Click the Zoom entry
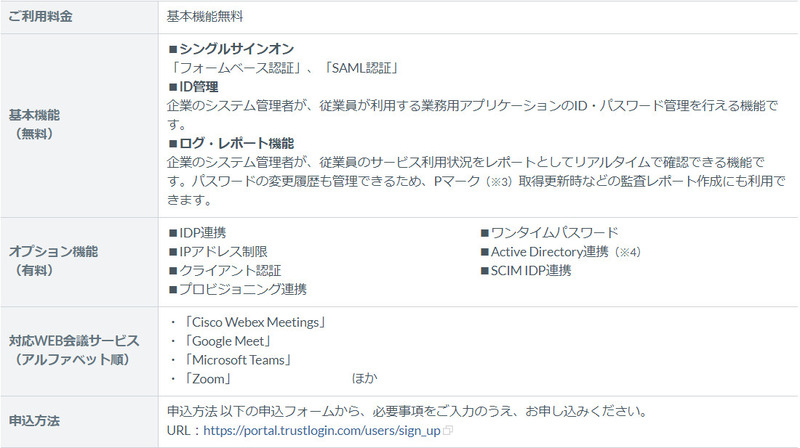Screen dimensions: 800x448 pyautogui.click(x=208, y=380)
